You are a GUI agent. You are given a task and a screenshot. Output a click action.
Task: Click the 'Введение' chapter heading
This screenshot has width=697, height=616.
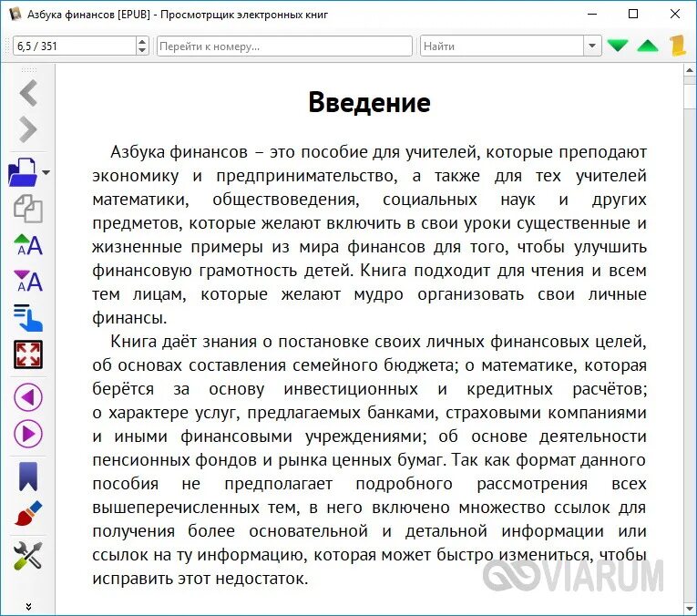coord(369,102)
